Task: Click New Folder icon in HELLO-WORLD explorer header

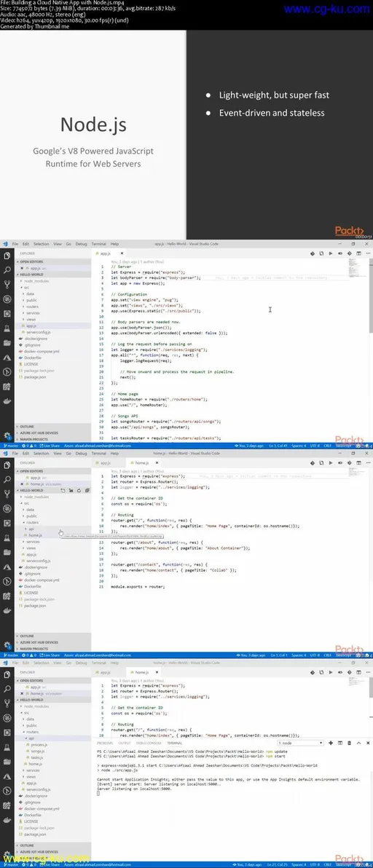Action: [x=71, y=490]
